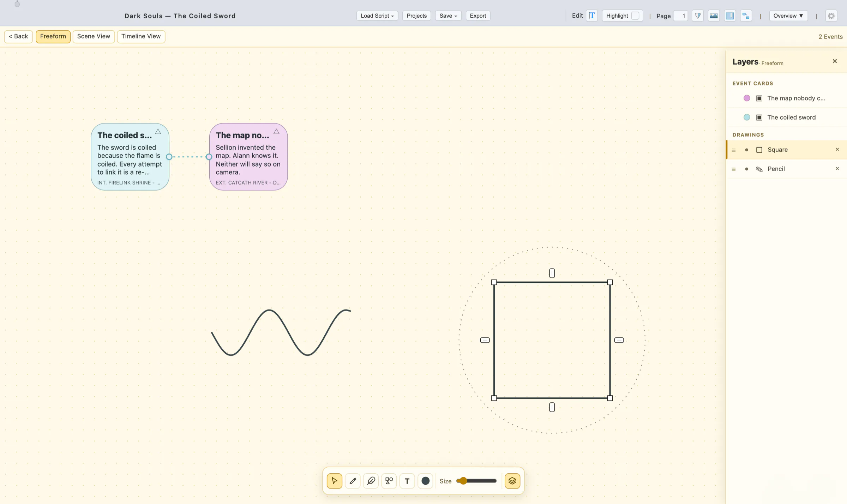The width and height of the screenshot is (847, 504).
Task: Click the Size slider track
Action: pos(476,481)
